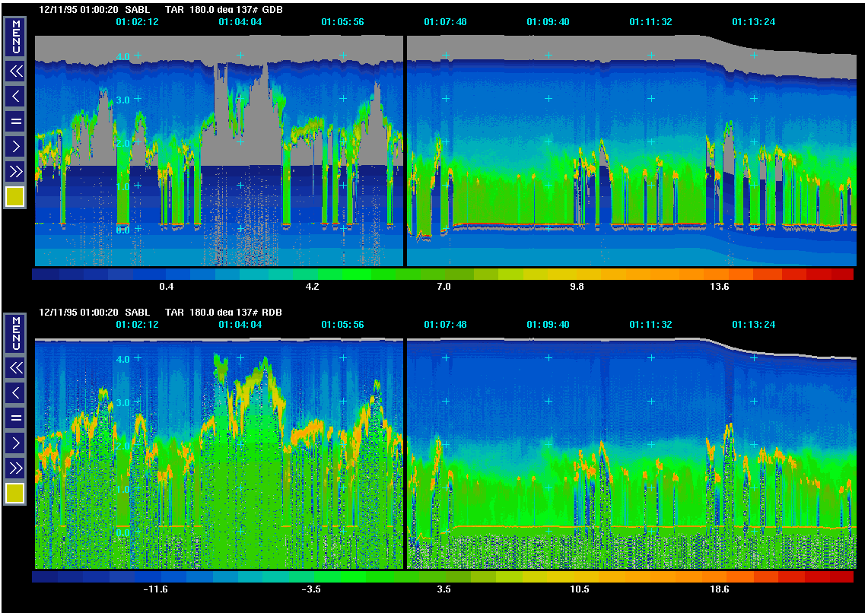Click single right arrow in top GDB panel
The width and height of the screenshot is (868, 616).
click(x=16, y=145)
